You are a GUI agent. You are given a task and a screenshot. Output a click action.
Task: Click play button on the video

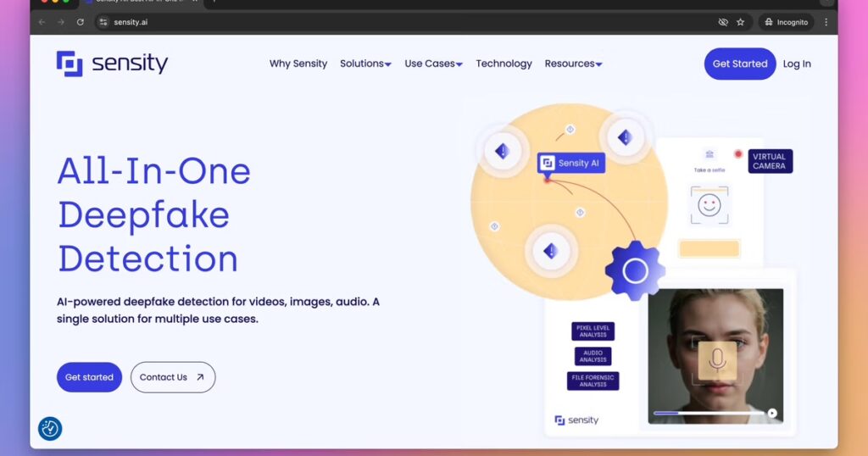772,413
